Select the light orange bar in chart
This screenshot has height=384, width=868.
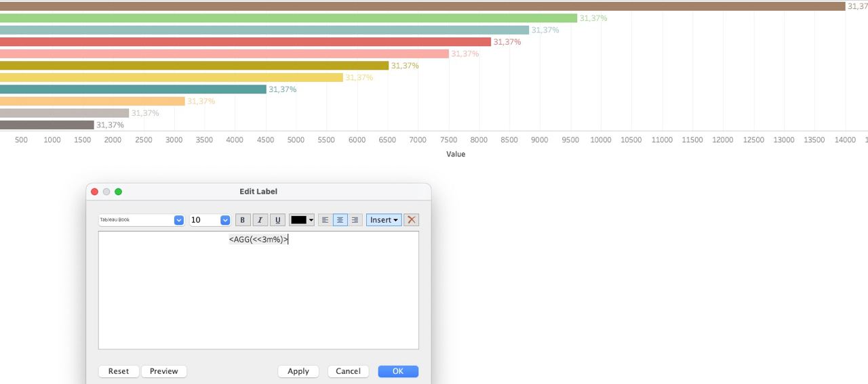tap(92, 101)
